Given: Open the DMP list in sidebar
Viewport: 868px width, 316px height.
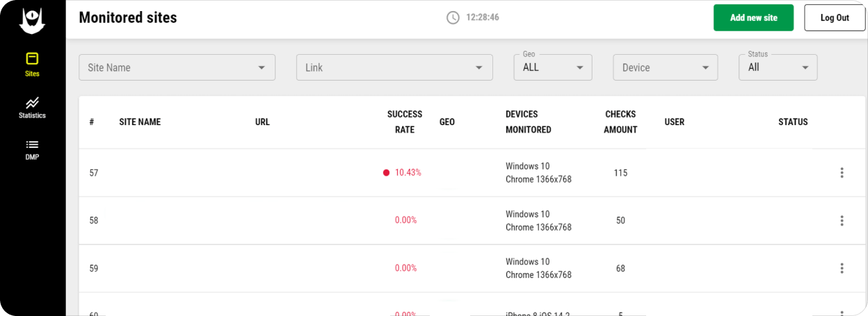Looking at the screenshot, I should coord(32,149).
